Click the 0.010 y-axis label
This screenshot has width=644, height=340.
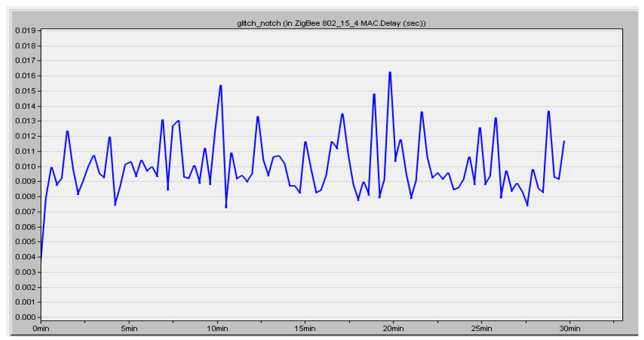(25, 166)
